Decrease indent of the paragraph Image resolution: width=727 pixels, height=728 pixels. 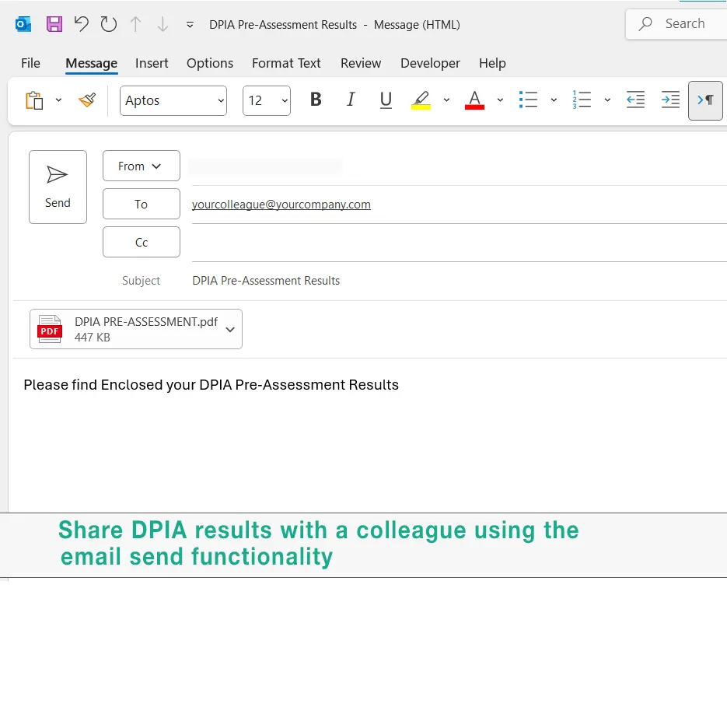tap(635, 100)
